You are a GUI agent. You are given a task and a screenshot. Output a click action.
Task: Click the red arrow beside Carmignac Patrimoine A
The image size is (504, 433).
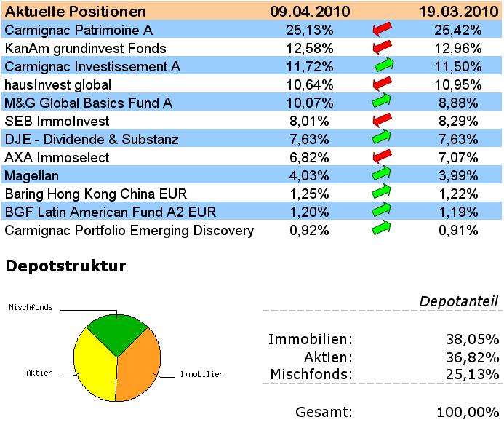(x=381, y=30)
